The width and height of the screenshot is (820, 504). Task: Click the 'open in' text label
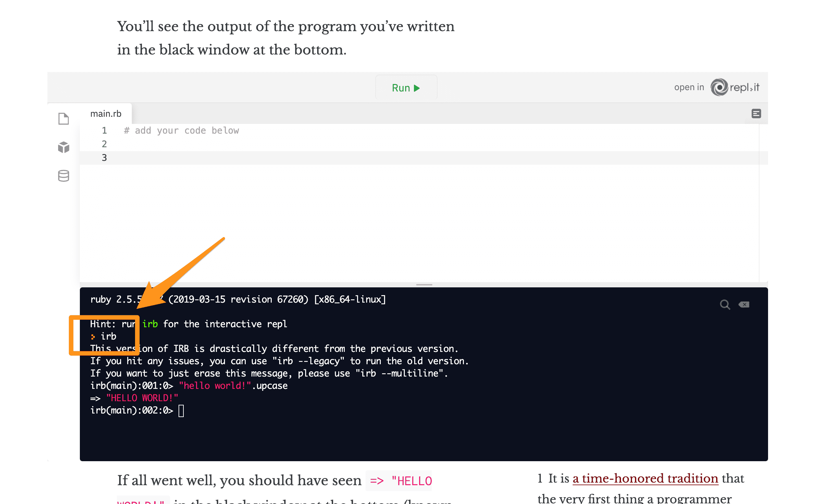(x=689, y=87)
